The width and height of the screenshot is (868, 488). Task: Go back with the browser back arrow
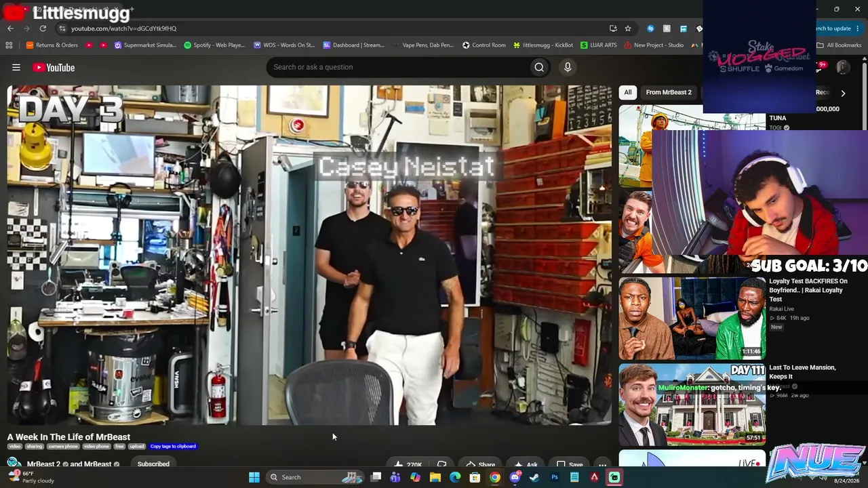(x=10, y=28)
